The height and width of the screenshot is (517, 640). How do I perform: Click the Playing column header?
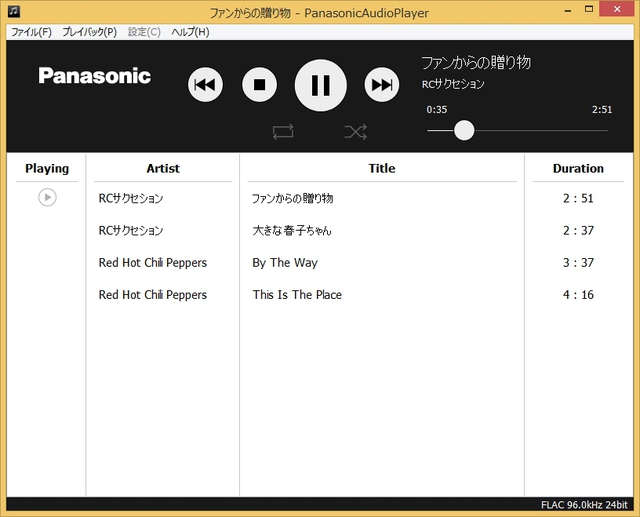coord(47,169)
